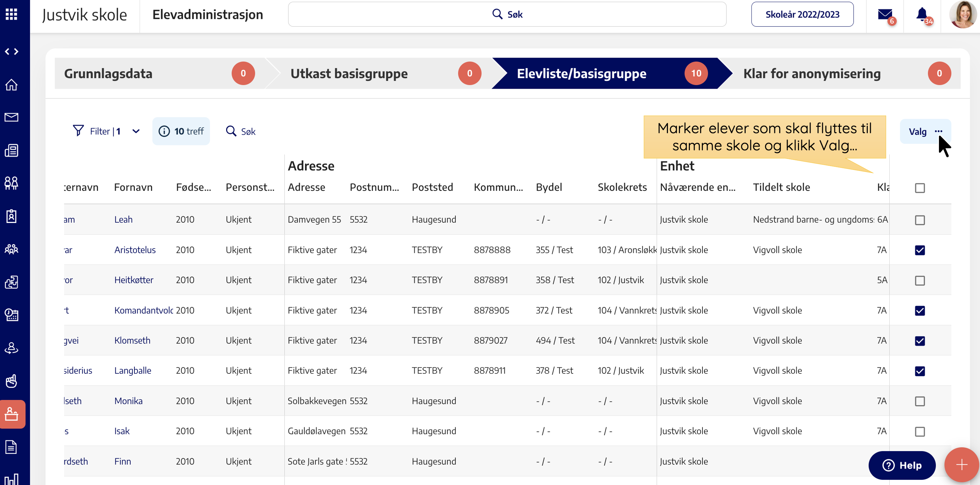The height and width of the screenshot is (485, 980).
Task: Go to Home via sidebar house icon
Action: point(11,85)
